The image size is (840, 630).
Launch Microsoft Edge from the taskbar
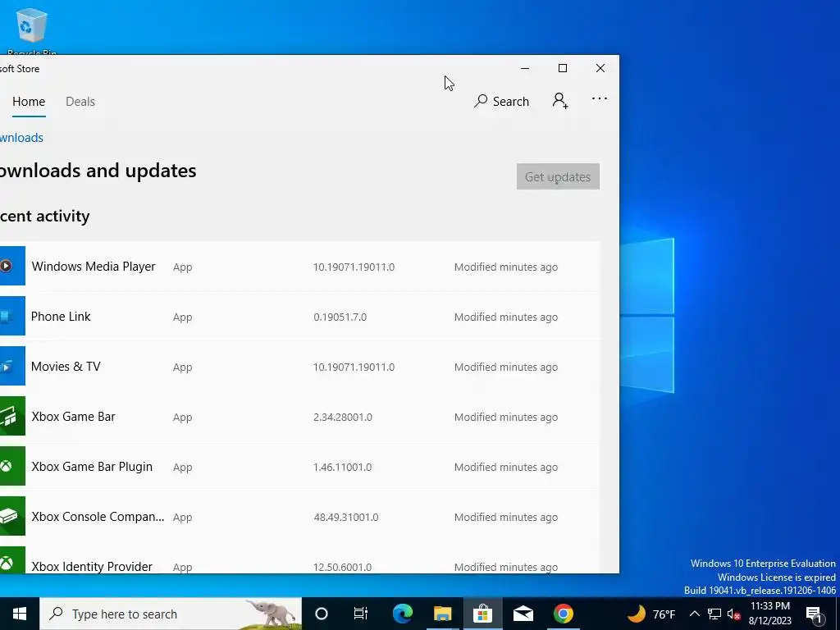coord(402,614)
